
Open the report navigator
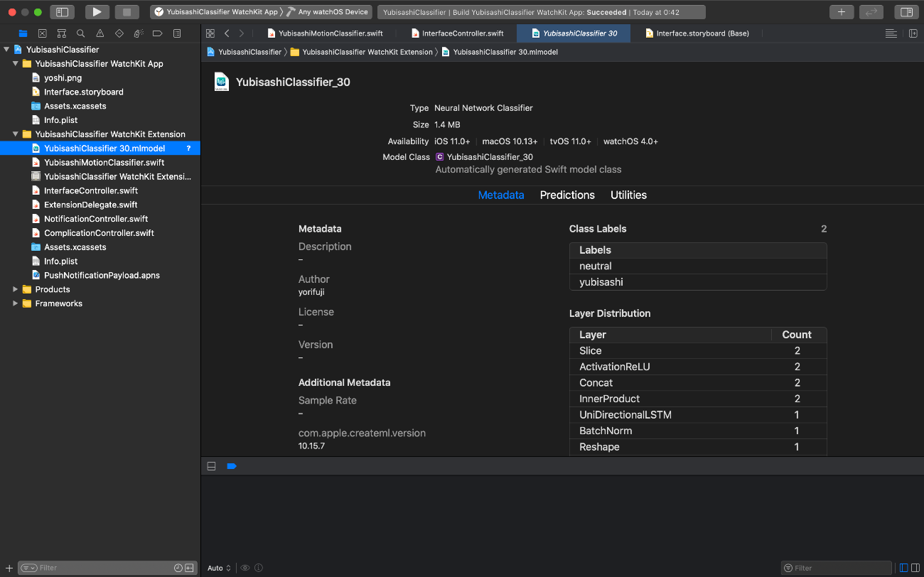pos(177,33)
